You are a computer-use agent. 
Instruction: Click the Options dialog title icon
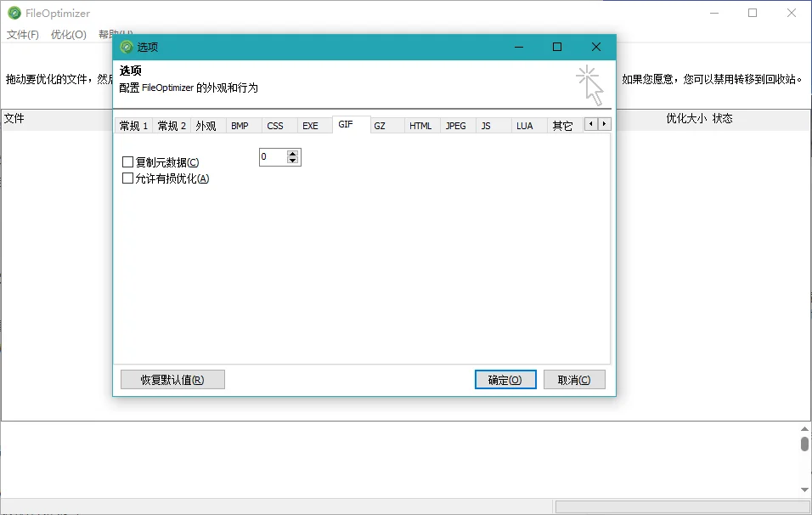pyautogui.click(x=127, y=47)
